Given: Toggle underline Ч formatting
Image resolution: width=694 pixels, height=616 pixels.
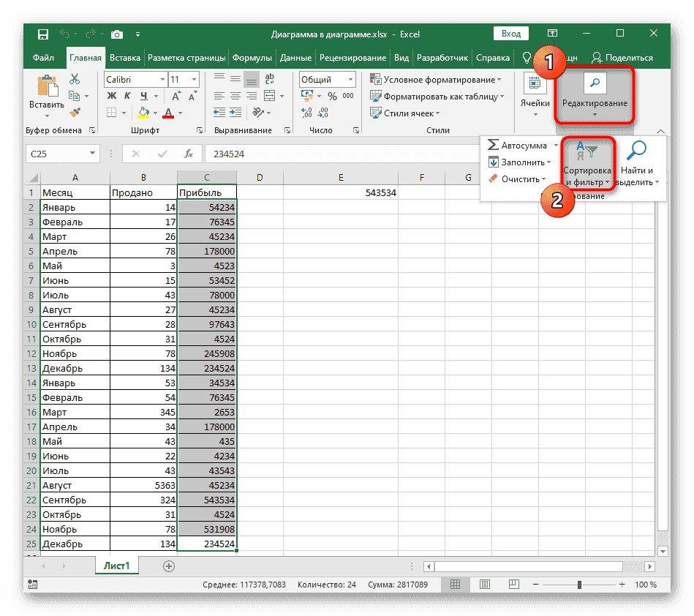Looking at the screenshot, I should [x=143, y=96].
